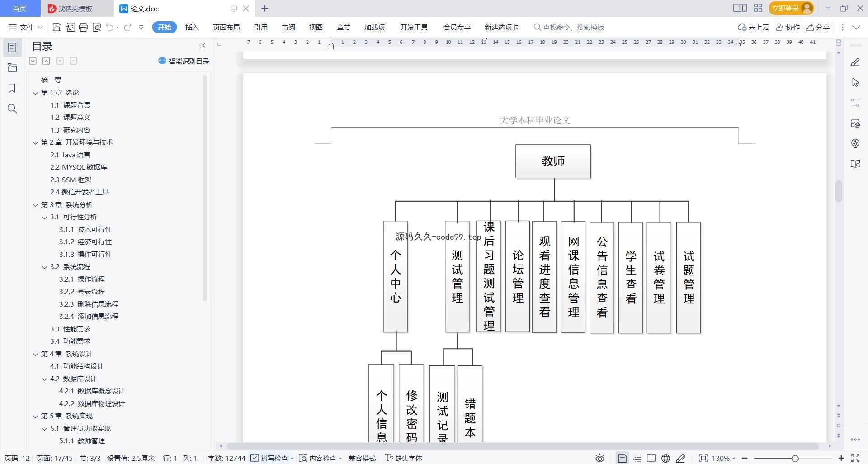Click the zoom slider handle
Screen dimensions: 868x464
pyautogui.click(x=795, y=458)
